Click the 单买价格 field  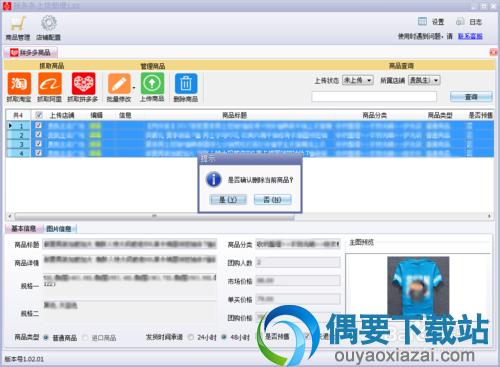[x=298, y=299]
